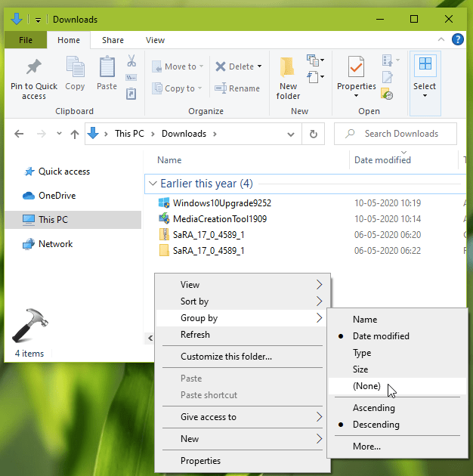Click the Paste shortcut ribbon icon

point(131,94)
